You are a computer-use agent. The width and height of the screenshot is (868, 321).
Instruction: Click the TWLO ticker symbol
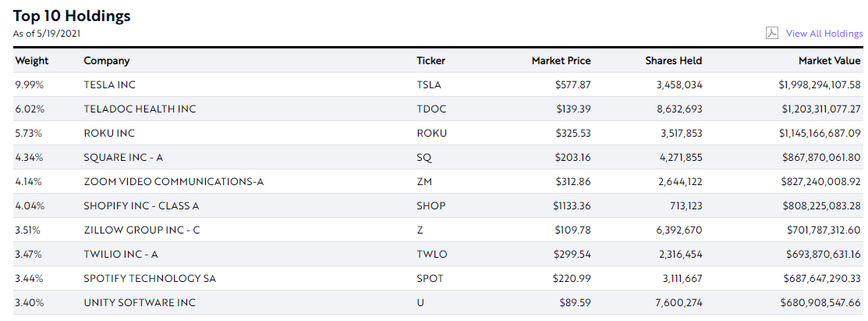(x=432, y=254)
